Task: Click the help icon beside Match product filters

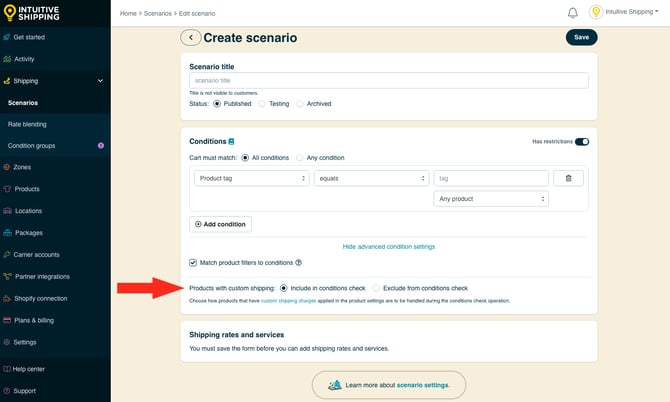Action: pyautogui.click(x=298, y=263)
